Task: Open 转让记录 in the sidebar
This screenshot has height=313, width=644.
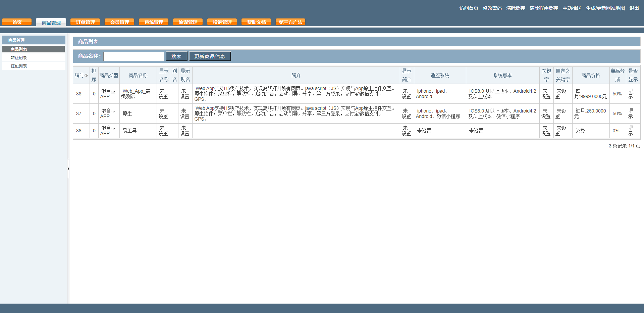Action: click(19, 58)
